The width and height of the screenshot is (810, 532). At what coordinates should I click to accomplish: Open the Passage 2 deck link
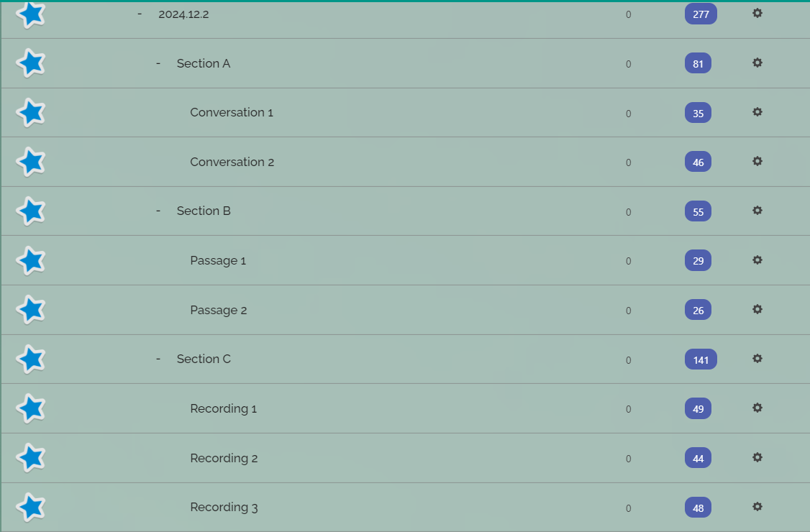(219, 311)
